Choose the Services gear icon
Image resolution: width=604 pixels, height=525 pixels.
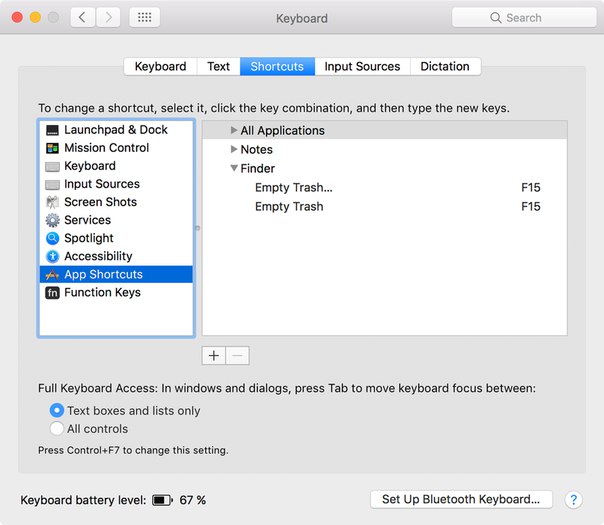point(53,220)
